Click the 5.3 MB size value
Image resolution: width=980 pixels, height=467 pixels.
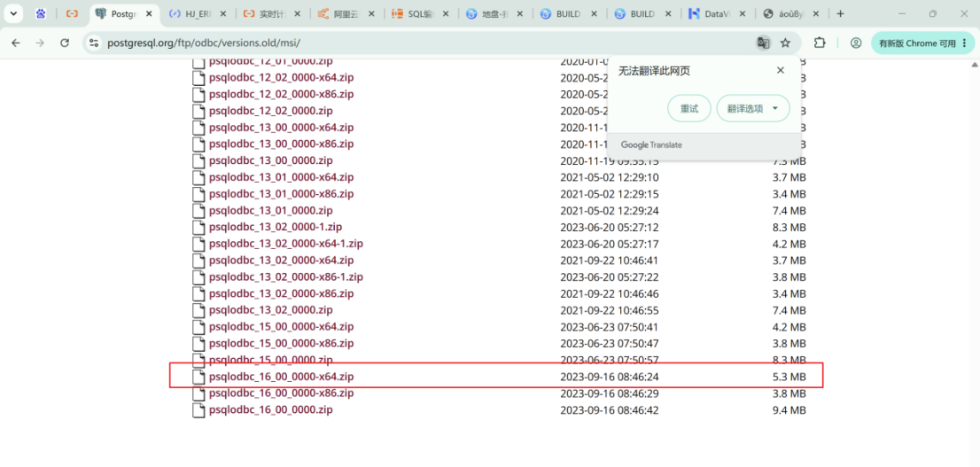789,377
